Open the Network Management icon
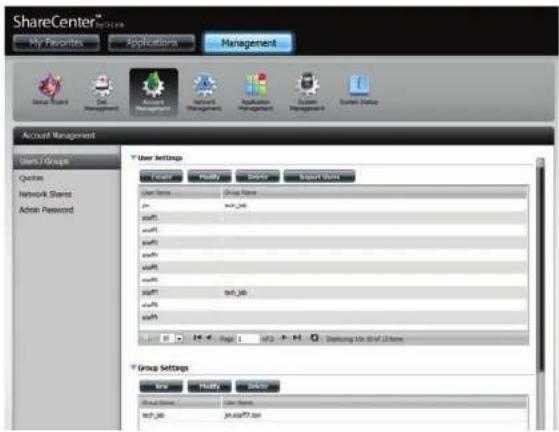Screen dimensions: 559x432 click(x=204, y=92)
